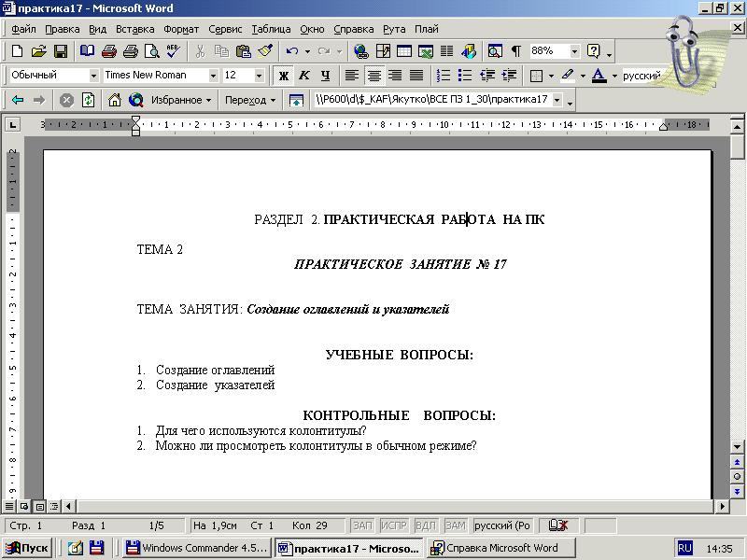Center-align the paragraph

point(374,76)
